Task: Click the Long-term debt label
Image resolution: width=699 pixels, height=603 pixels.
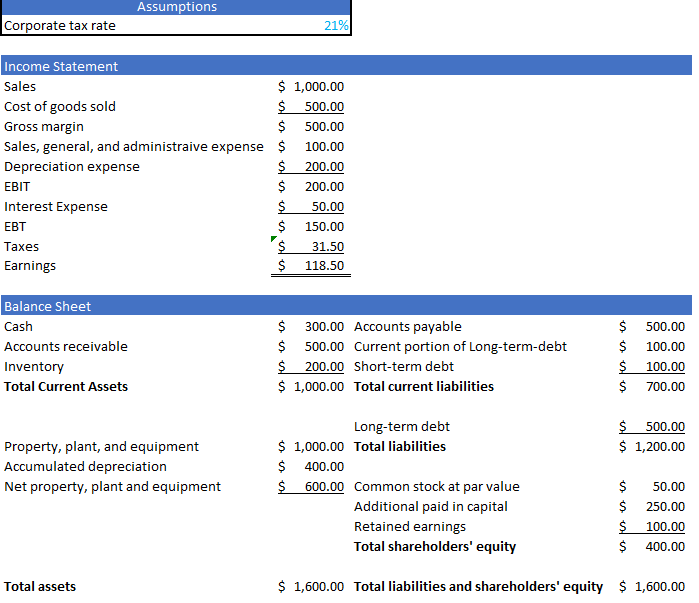Action: pyautogui.click(x=402, y=427)
